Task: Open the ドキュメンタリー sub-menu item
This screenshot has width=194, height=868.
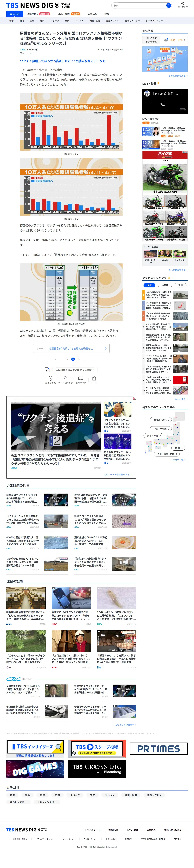Action: (154, 21)
